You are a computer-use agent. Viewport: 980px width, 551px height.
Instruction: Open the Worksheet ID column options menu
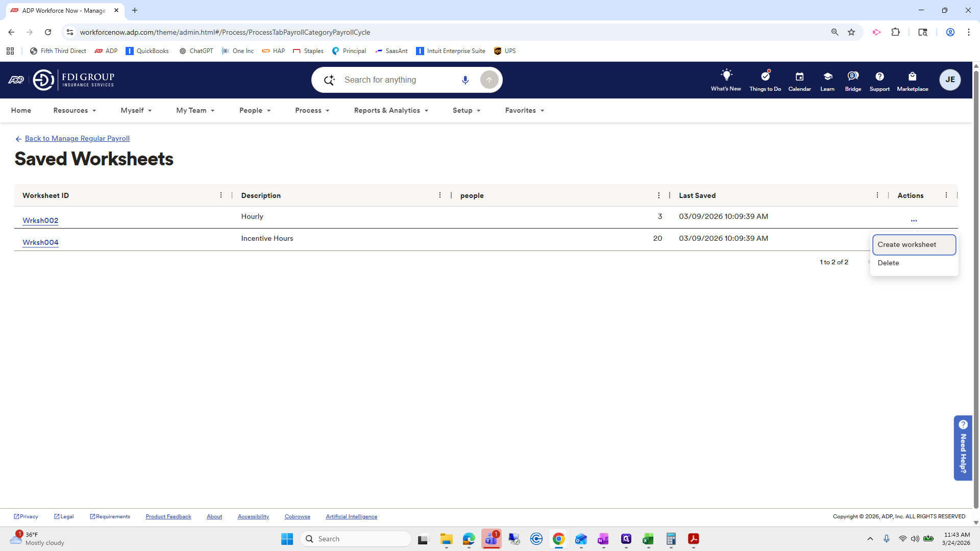[221, 195]
